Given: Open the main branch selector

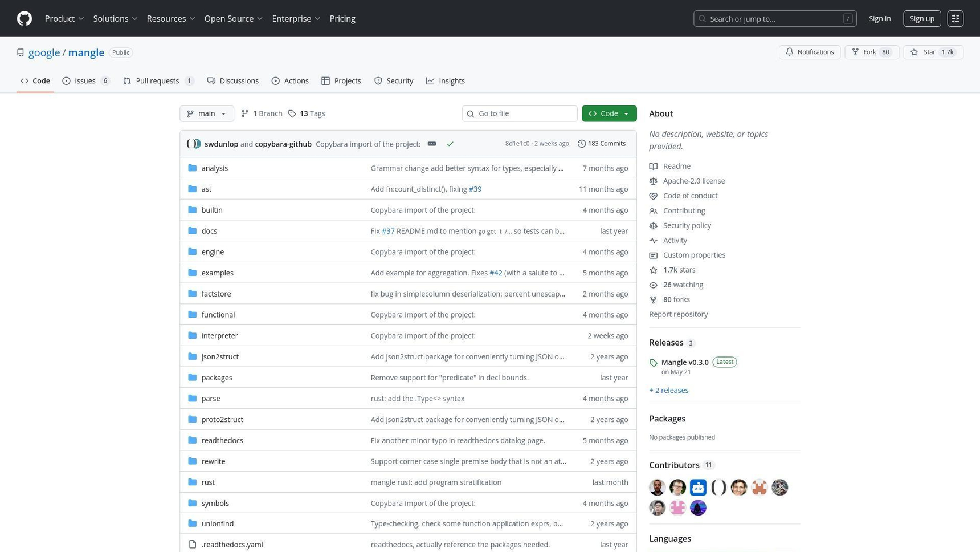Looking at the screenshot, I should pos(206,113).
